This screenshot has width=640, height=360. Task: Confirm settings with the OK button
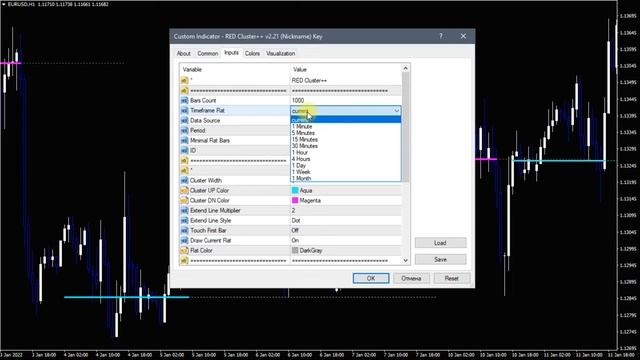click(x=371, y=278)
